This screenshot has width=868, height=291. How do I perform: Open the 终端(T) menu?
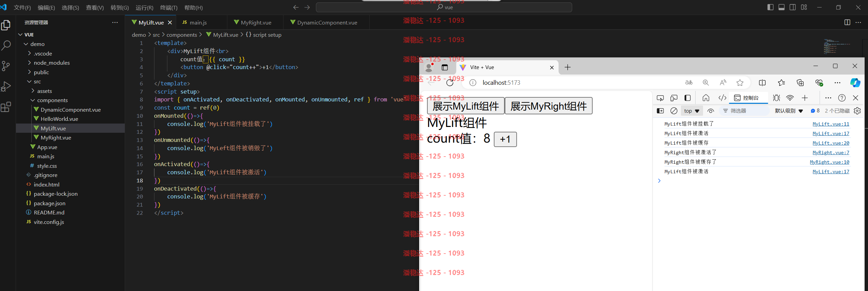tap(169, 7)
